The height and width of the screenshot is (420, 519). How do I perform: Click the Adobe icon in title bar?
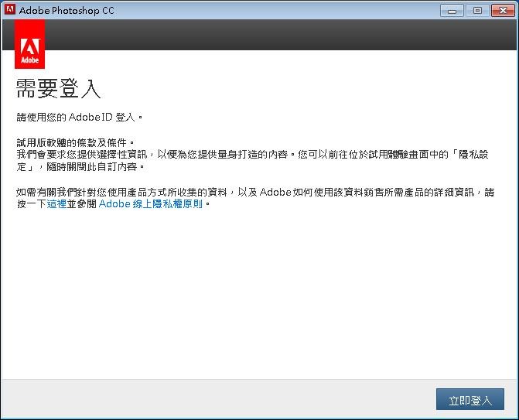click(x=10, y=9)
